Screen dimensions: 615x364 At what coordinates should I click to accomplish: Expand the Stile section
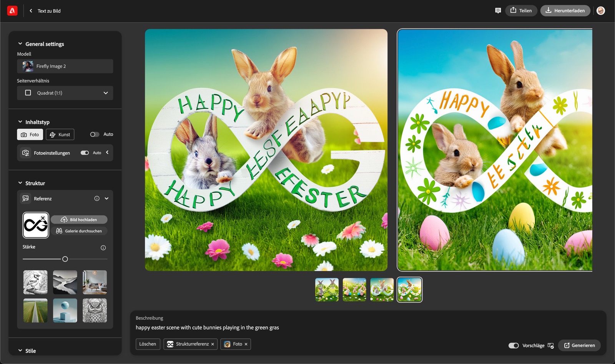click(x=20, y=351)
